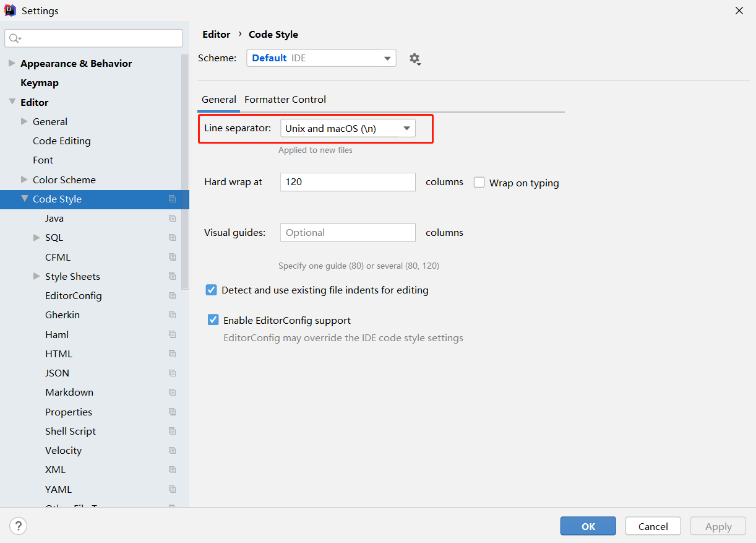Click the copy icon beside JSON row
Image resolution: width=756 pixels, height=543 pixels.
click(x=173, y=373)
